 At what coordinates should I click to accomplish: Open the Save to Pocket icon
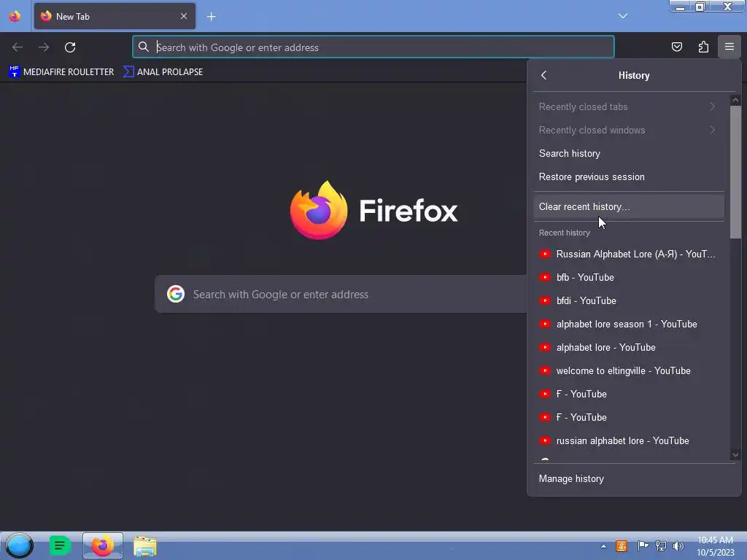tap(676, 47)
